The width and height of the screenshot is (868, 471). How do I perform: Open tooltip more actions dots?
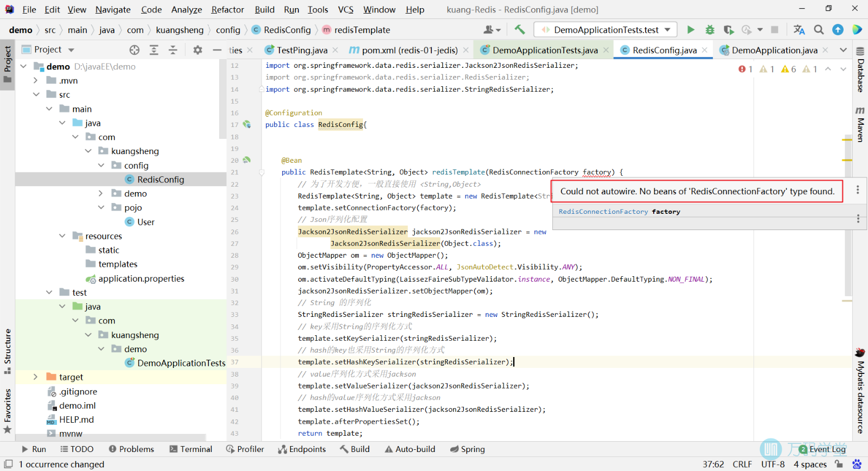pyautogui.click(x=858, y=190)
